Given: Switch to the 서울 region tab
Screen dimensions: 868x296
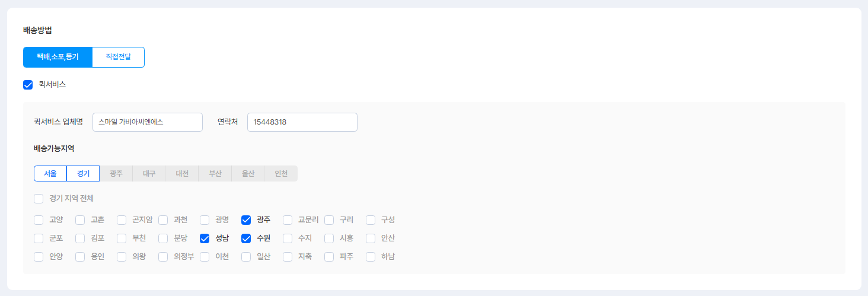Looking at the screenshot, I should pos(50,174).
